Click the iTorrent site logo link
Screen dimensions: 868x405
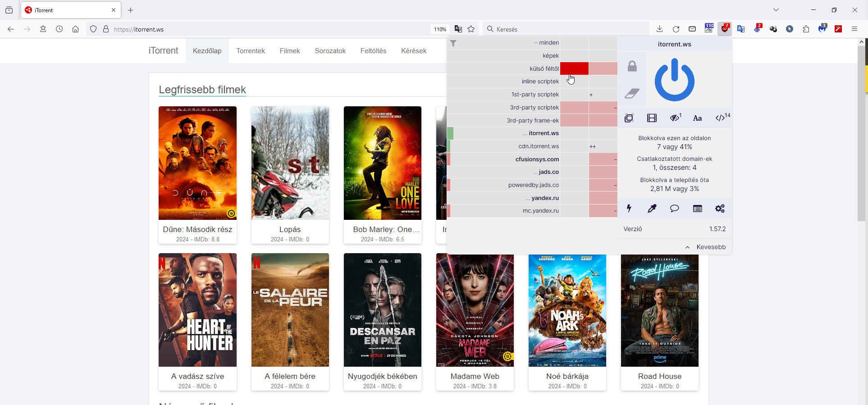click(163, 50)
